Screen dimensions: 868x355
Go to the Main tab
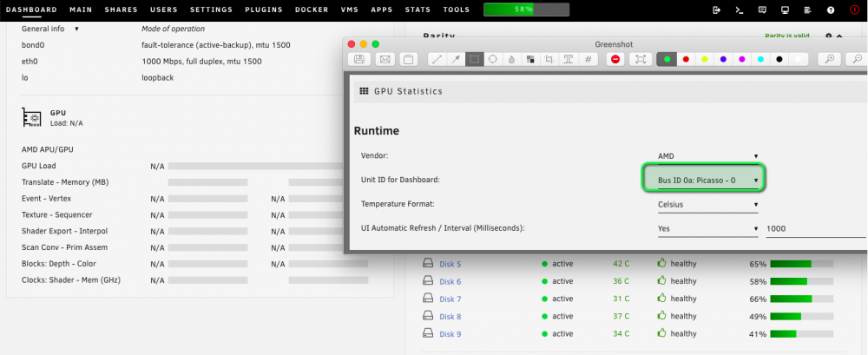coord(81,10)
